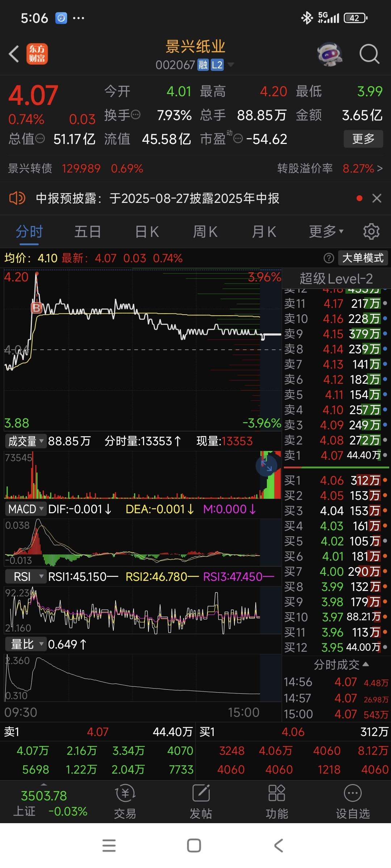Image resolution: width=391 pixels, height=868 pixels.
Task: Select the 卖5 4.11 order row
Action: tap(336, 395)
